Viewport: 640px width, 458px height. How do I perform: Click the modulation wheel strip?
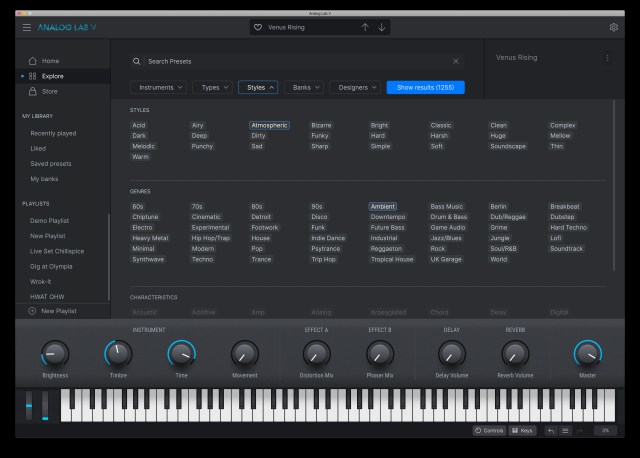45,405
